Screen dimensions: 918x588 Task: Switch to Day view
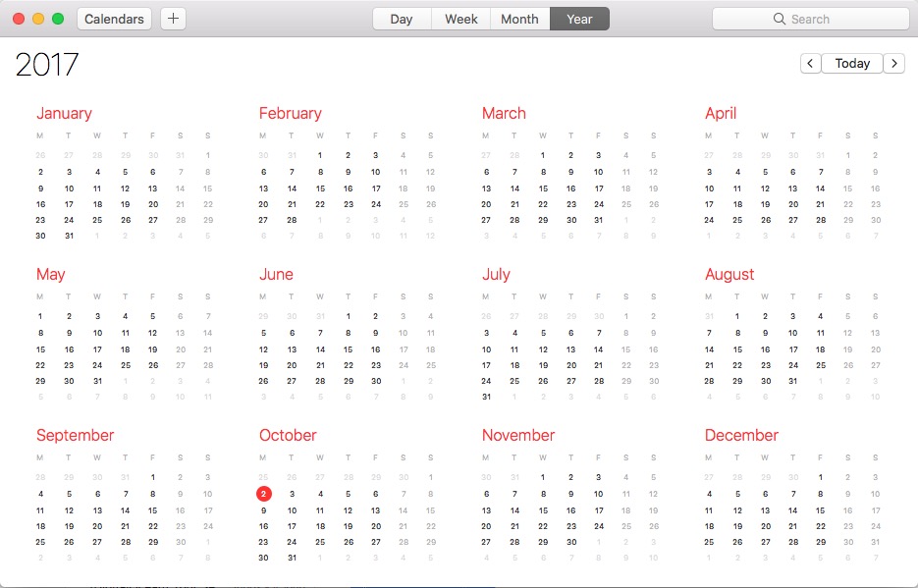[x=401, y=19]
